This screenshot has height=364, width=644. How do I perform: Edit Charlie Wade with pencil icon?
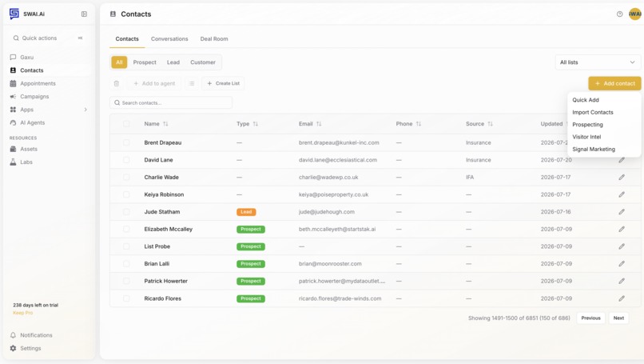[x=622, y=178]
